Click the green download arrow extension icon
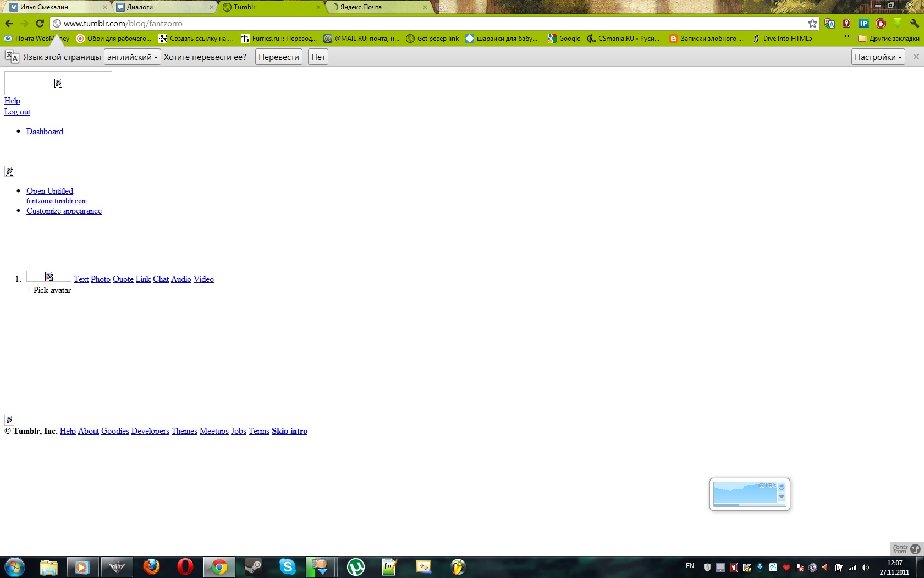The image size is (924, 578). click(x=898, y=24)
